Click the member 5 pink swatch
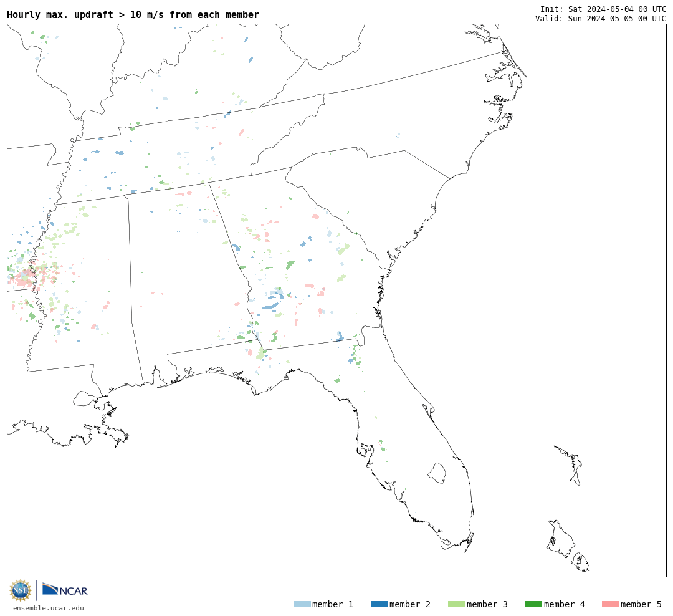673x616 pixels. click(610, 604)
